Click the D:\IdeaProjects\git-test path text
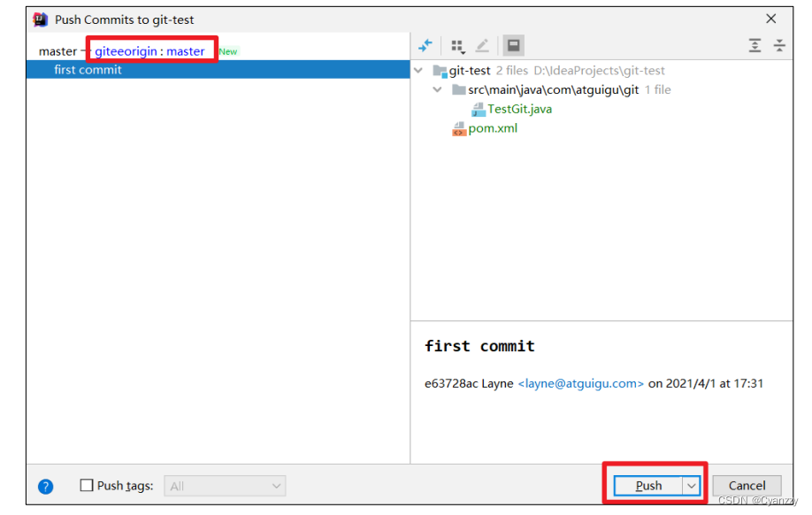This screenshot has width=812, height=515. tap(599, 71)
